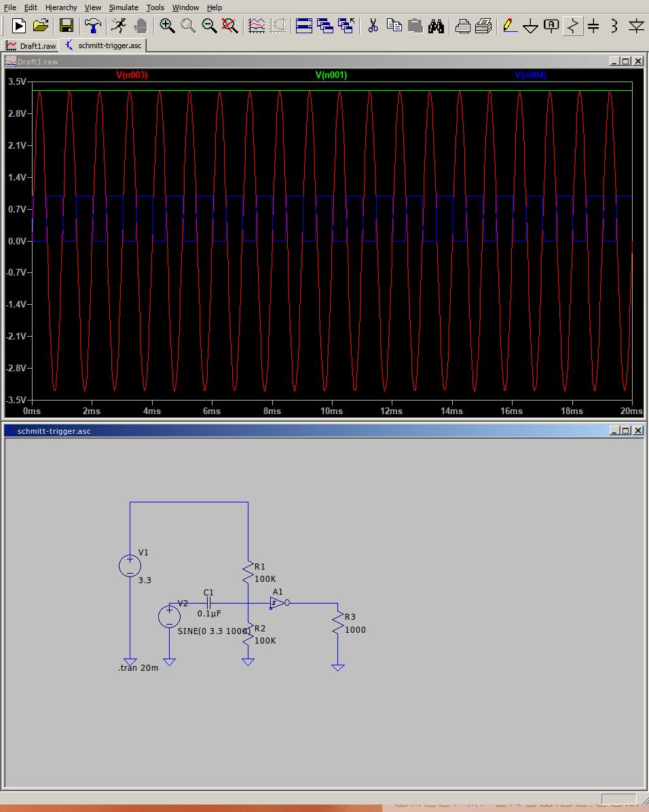Select the Pan magnifier icon
Screen dimensions: 649x812
(189, 25)
